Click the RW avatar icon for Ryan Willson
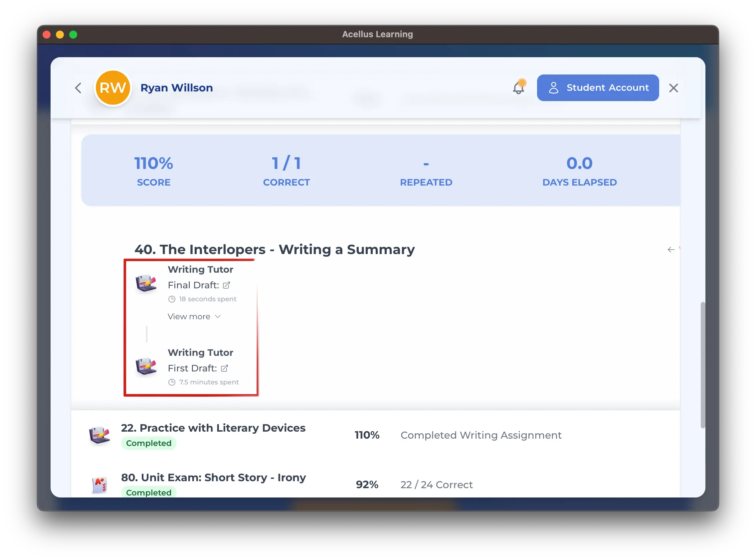The image size is (756, 560). [112, 87]
